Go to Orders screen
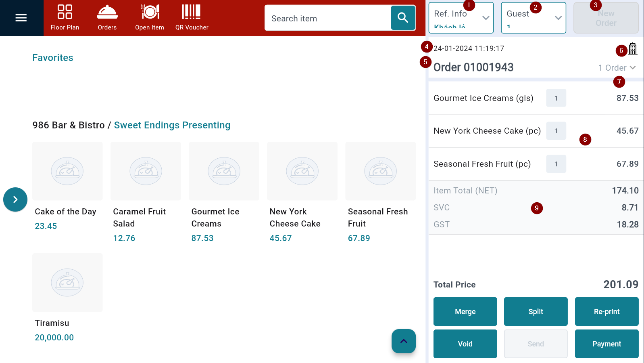Screen dimensions: 644x363 pyautogui.click(x=107, y=18)
